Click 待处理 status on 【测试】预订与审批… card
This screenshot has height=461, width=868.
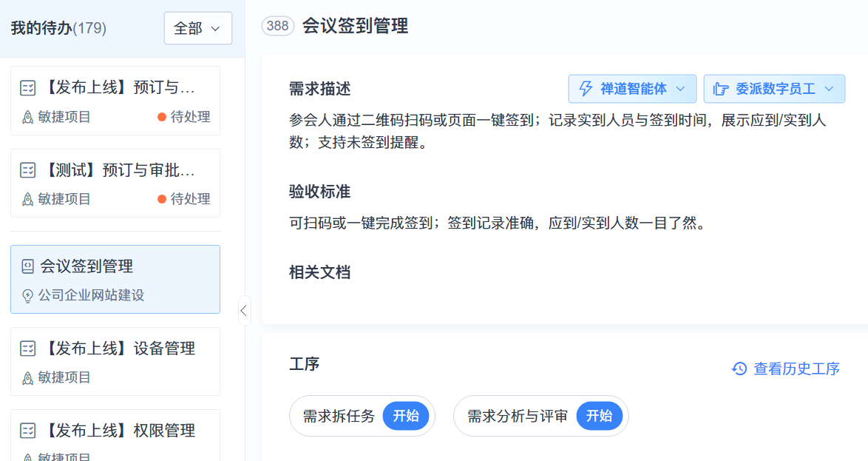pyautogui.click(x=191, y=199)
